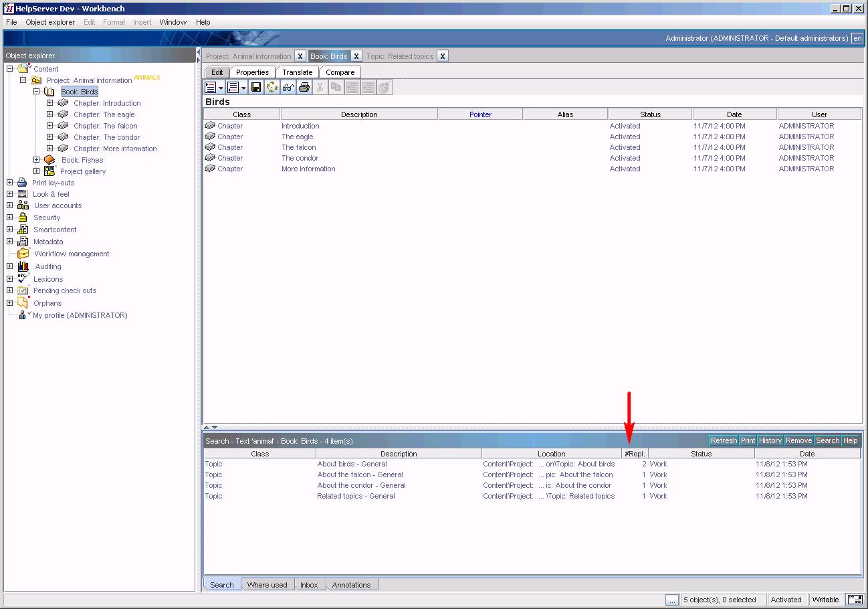Screen dimensions: 868x609
Task: Expand Chapter: The eagle in tree
Action: point(50,114)
